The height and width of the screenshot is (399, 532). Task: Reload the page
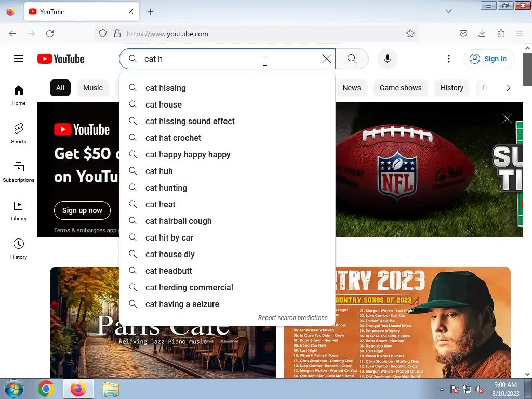(x=50, y=34)
